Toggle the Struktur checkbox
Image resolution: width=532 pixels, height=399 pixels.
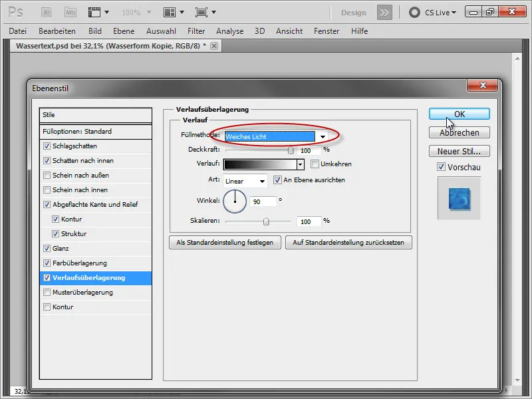[x=56, y=234]
